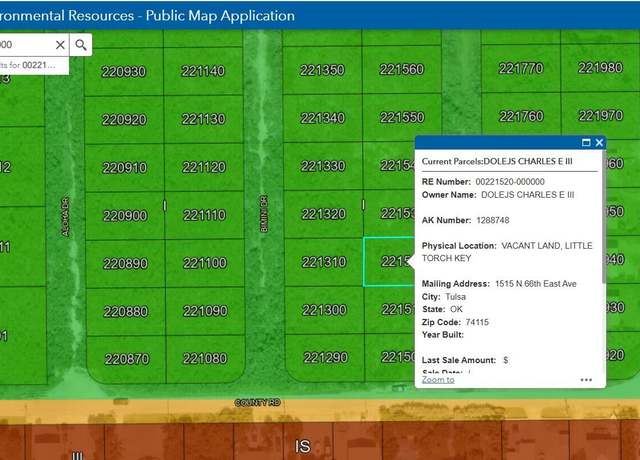
Task: Select parcel 221110 on the map
Action: tap(204, 215)
